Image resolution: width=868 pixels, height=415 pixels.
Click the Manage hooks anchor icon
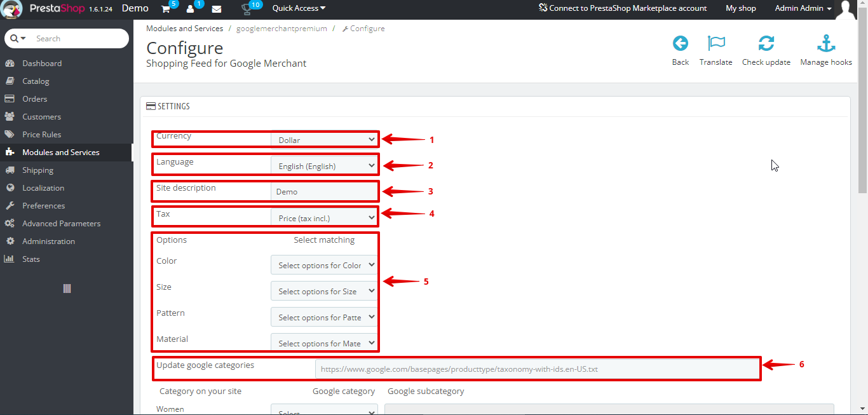coord(826,43)
